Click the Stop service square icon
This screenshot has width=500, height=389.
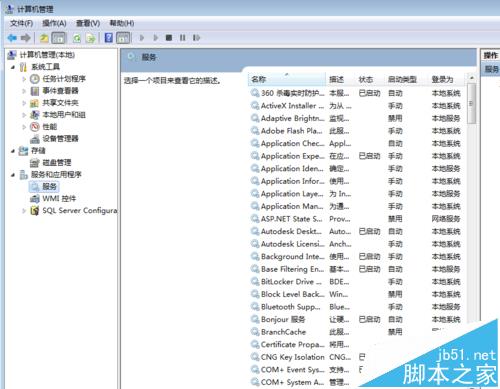click(x=169, y=38)
